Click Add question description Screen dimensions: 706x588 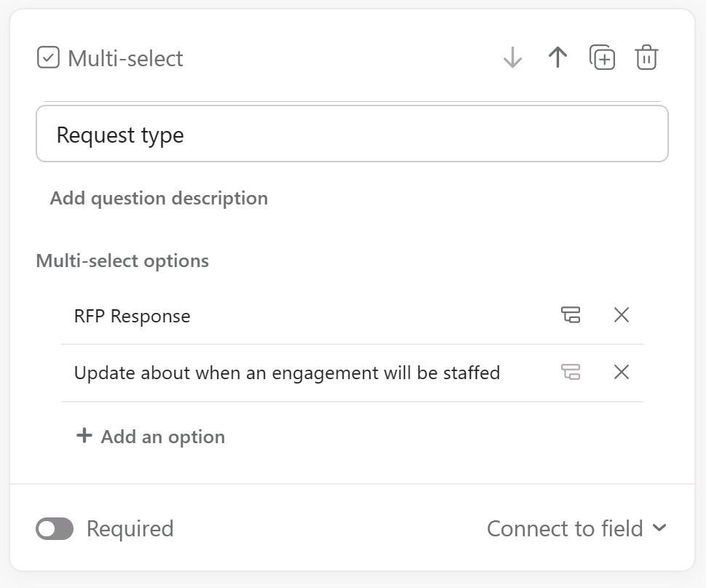pyautogui.click(x=159, y=199)
